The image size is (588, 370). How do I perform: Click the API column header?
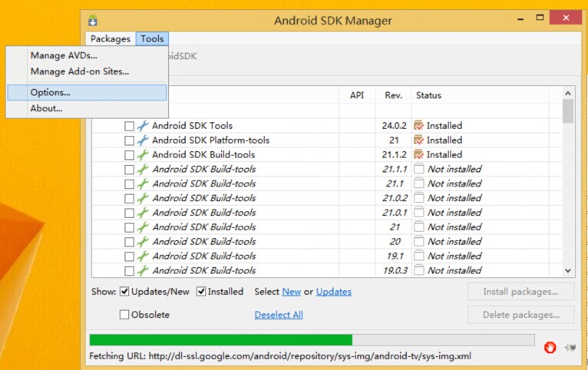pyautogui.click(x=357, y=95)
